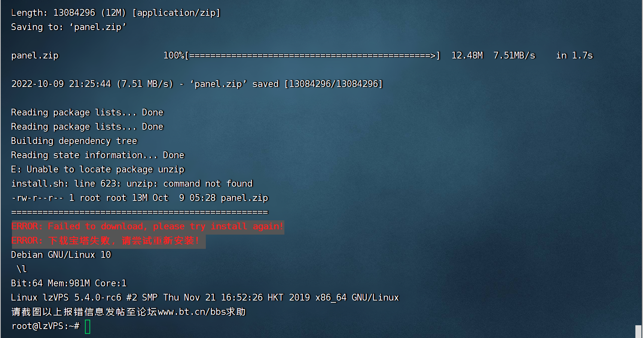Click the 'Debian GNU/Linux 10' text
The image size is (644, 338).
tap(61, 255)
